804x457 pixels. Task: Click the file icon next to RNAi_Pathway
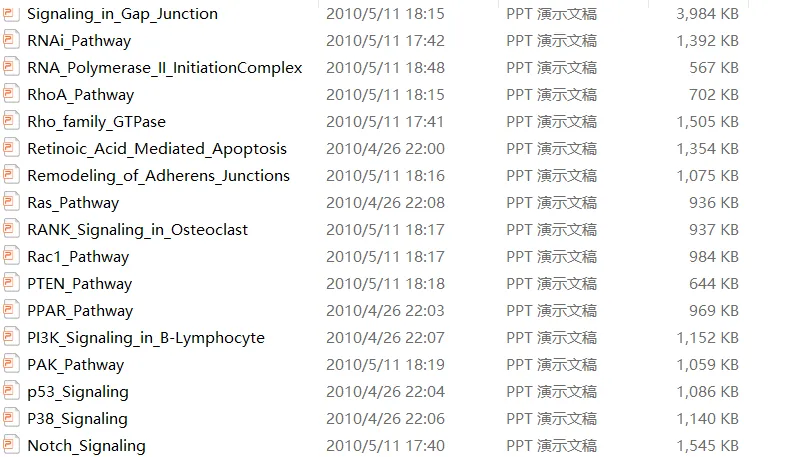tap(11, 41)
